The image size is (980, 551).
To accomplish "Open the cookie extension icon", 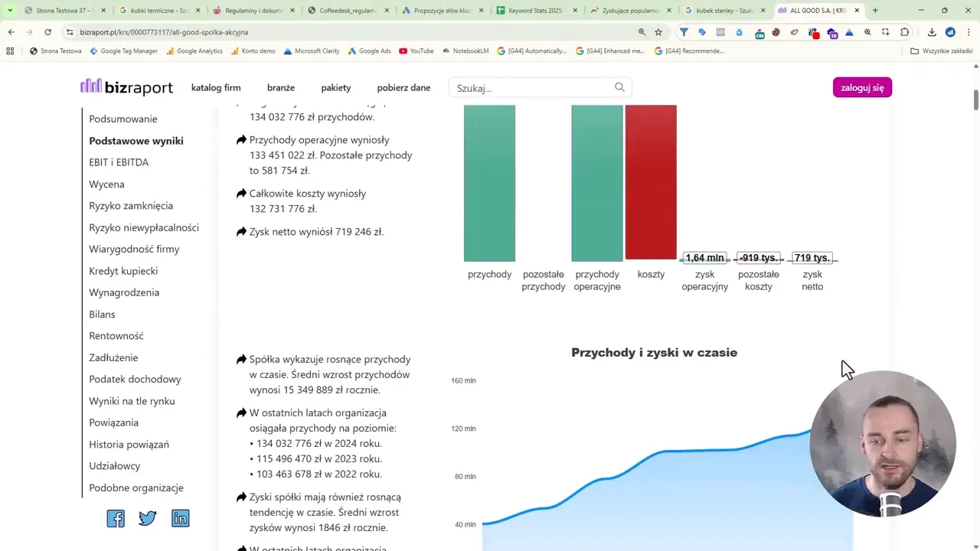I will [x=776, y=32].
